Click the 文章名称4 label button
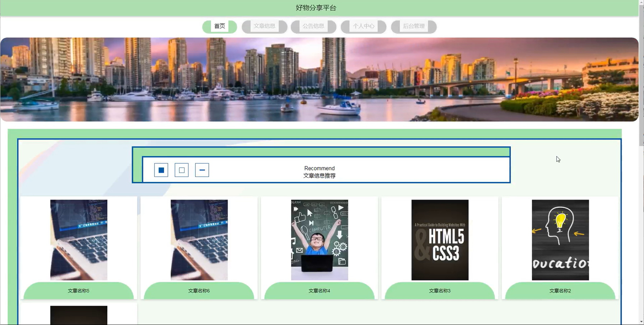 [319, 290]
